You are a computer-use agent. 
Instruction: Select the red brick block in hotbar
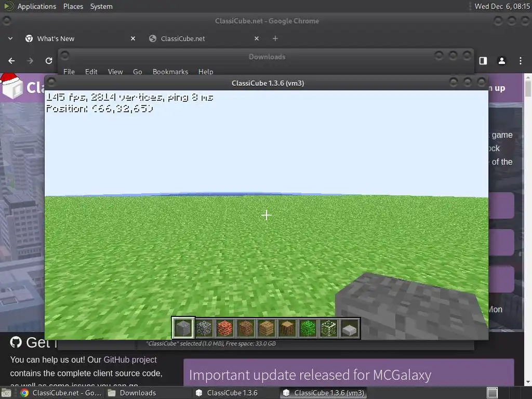coord(224,328)
